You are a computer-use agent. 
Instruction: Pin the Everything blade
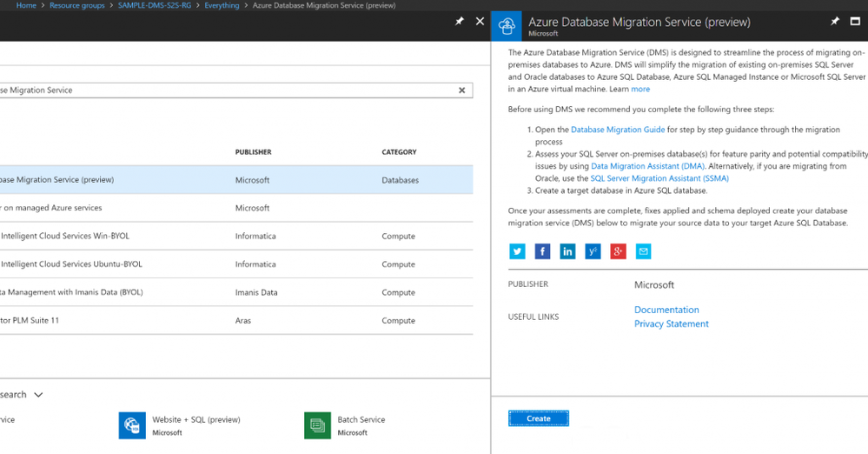[460, 21]
